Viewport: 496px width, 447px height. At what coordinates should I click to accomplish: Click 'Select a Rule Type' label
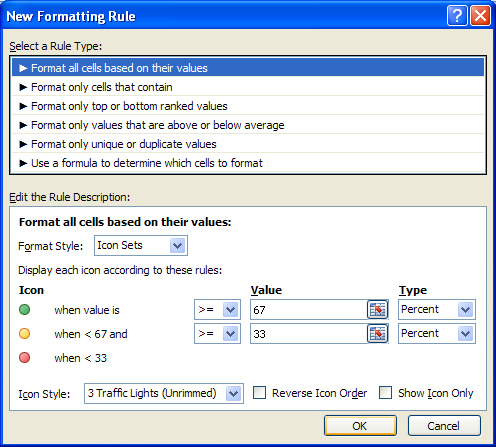click(x=56, y=46)
